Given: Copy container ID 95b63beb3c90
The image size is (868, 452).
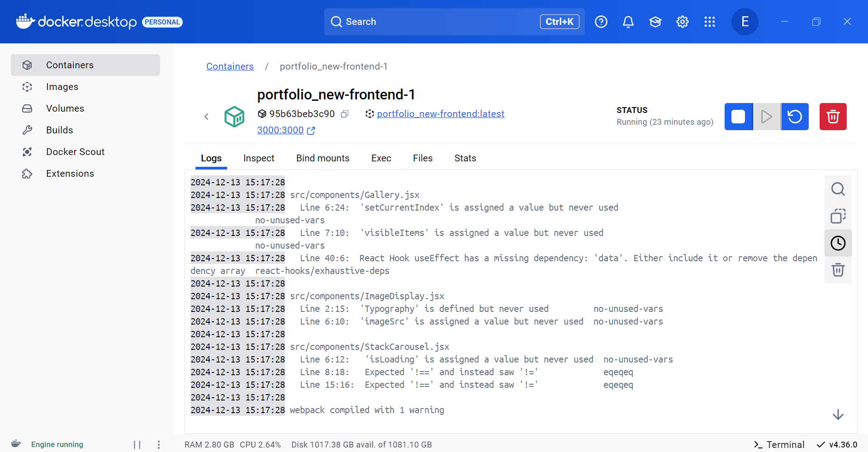Looking at the screenshot, I should coord(345,114).
